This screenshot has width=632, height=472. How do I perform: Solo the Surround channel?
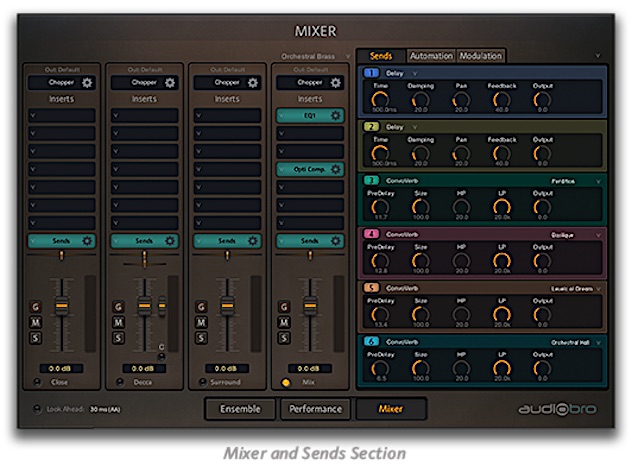[201, 338]
